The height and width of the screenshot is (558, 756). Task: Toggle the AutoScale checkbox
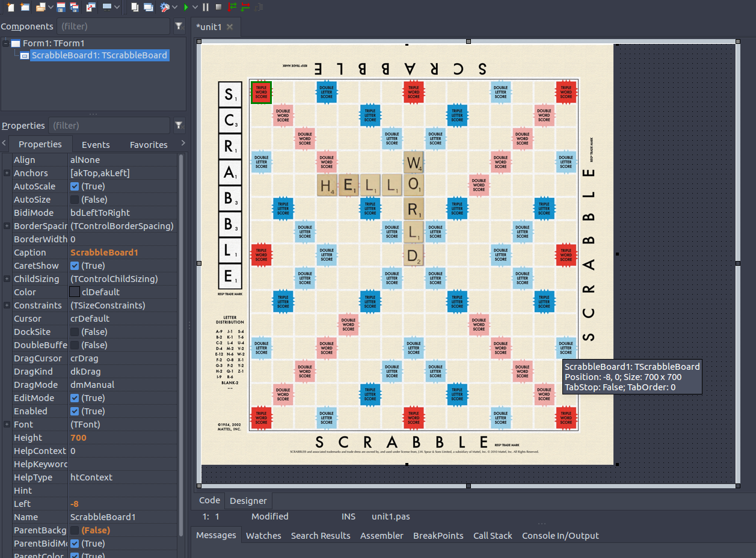point(75,186)
